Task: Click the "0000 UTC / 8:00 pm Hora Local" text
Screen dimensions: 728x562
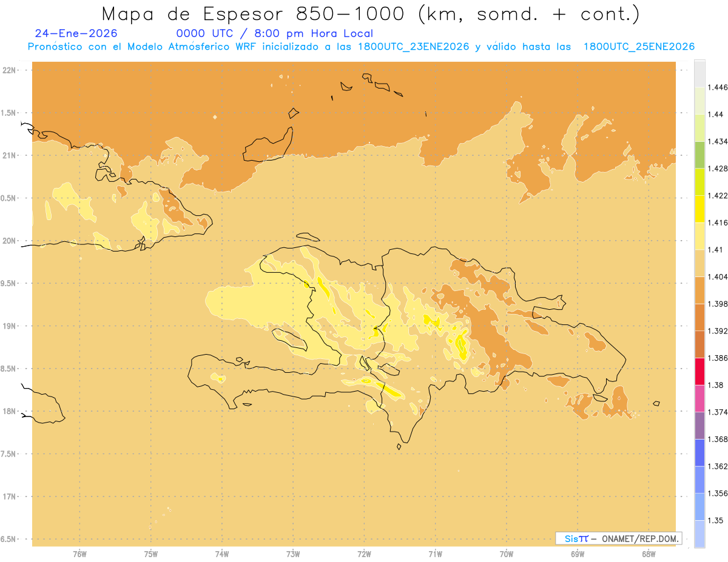Action: pyautogui.click(x=275, y=34)
